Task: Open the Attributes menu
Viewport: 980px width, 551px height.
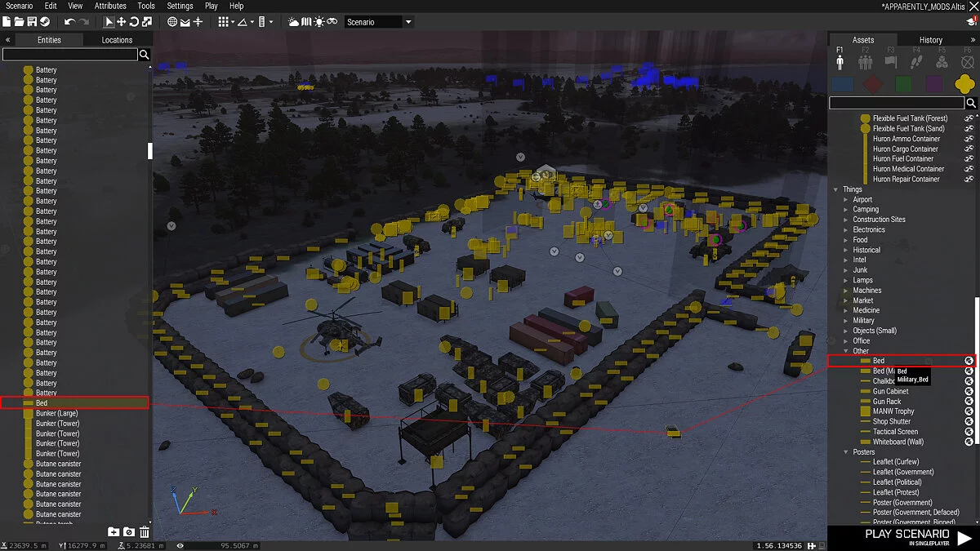Action: tap(110, 6)
